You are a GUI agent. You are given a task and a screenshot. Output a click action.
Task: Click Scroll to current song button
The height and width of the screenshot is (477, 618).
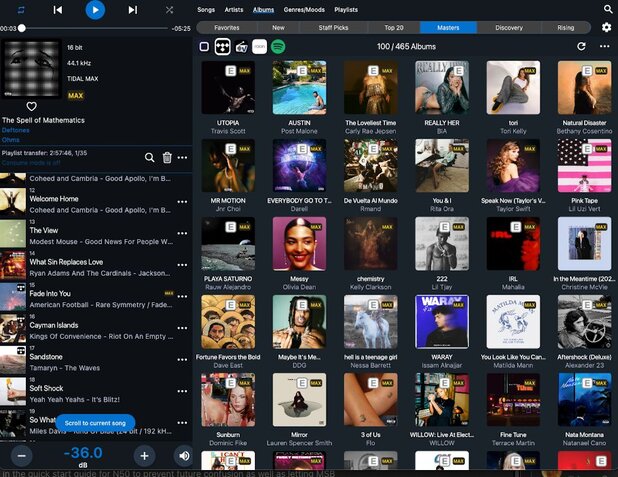pos(95,423)
